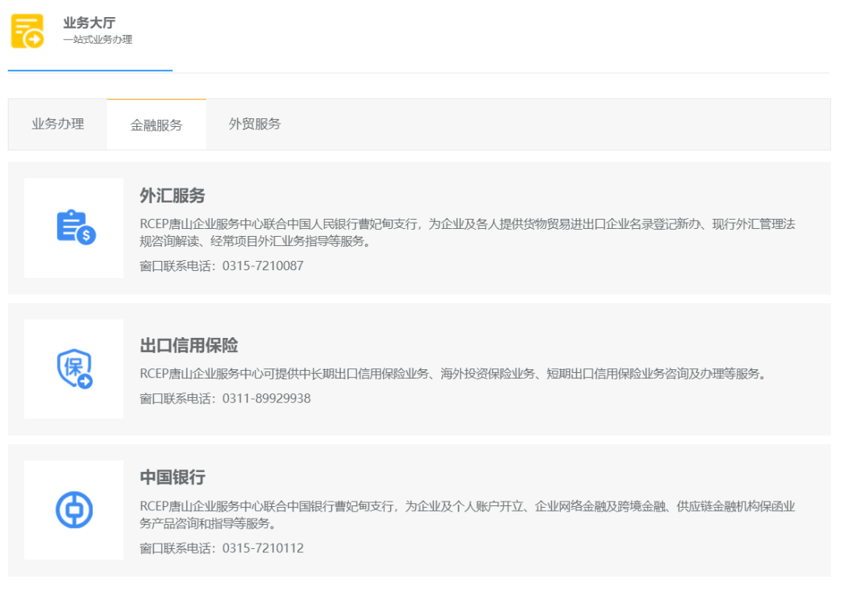Switch to the 业务办理 tab
Viewport: 841px width, 616px height.
(x=58, y=124)
